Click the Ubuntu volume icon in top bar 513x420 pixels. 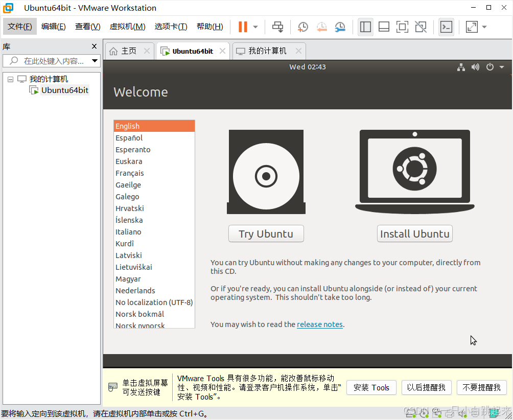475,67
